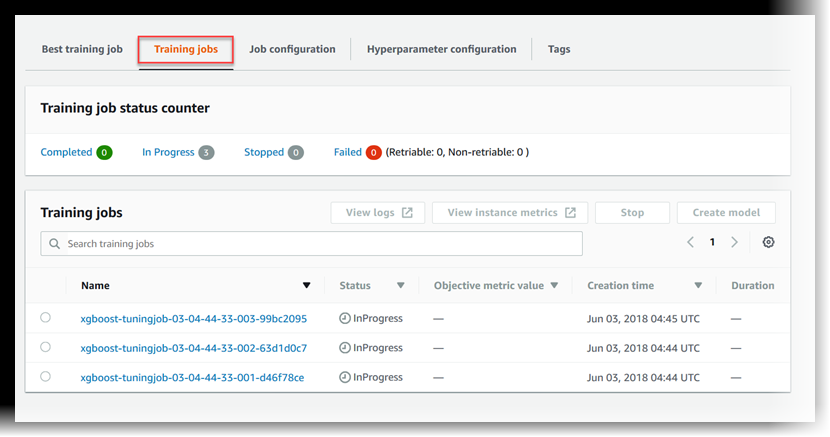Sort by Status column arrow

(401, 286)
